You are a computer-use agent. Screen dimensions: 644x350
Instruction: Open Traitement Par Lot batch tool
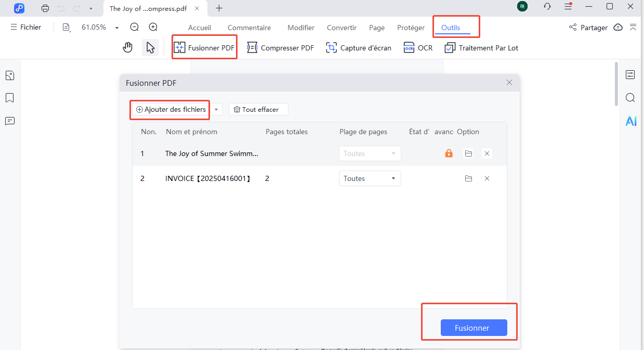[x=481, y=48]
